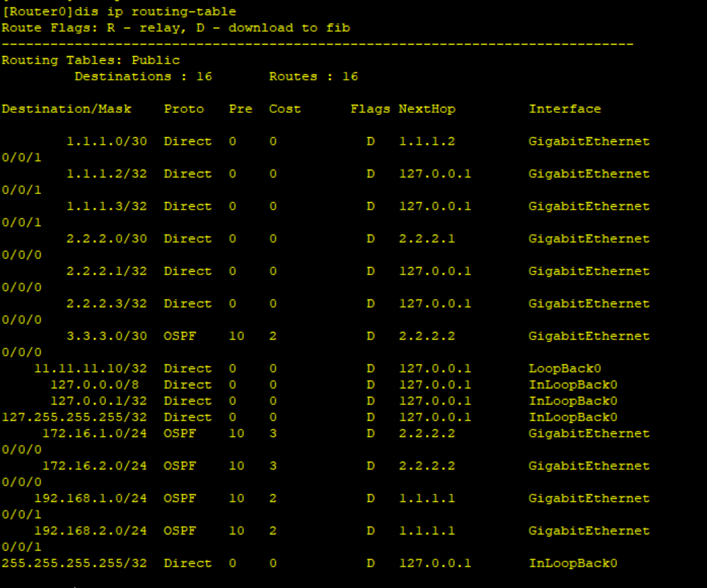Click the Route Flags legend line
Screen dimensions: 707x588
click(176, 28)
